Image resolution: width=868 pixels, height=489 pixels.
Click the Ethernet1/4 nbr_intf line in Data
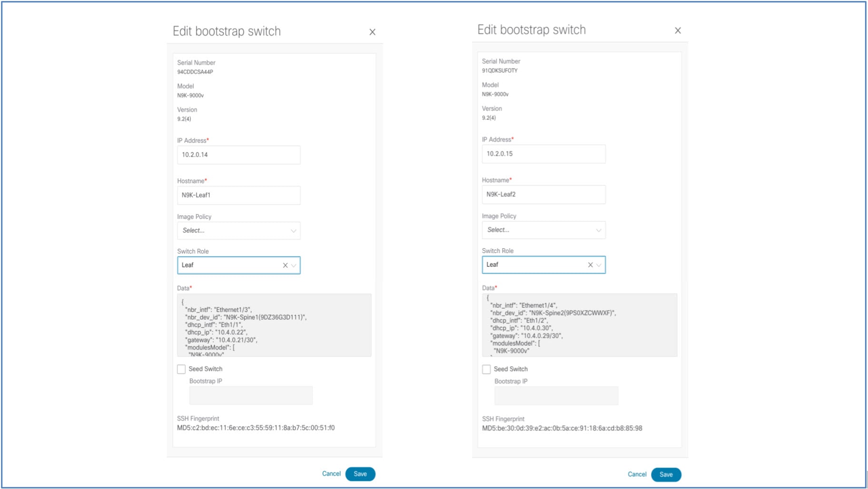click(x=523, y=305)
